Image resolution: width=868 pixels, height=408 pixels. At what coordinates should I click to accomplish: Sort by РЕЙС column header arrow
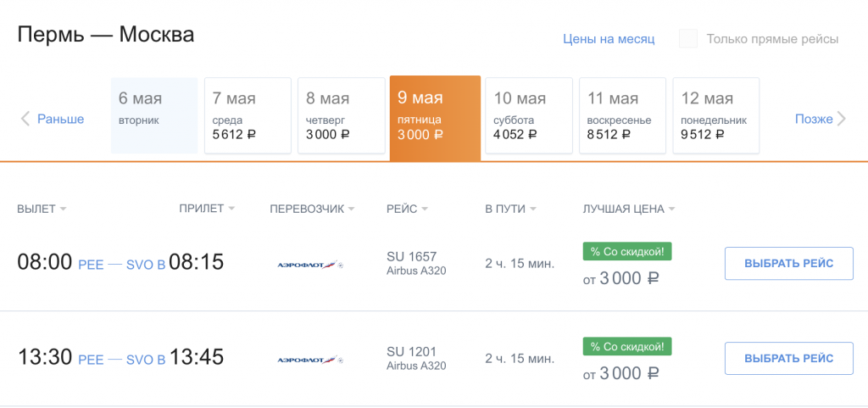[x=425, y=210]
